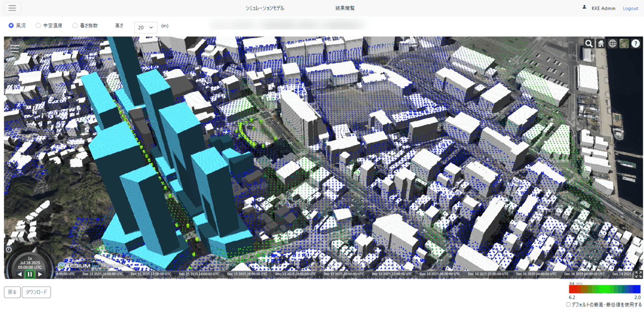Click the wind speed color legend bar
Screen dimensions: 644x309
click(605, 289)
